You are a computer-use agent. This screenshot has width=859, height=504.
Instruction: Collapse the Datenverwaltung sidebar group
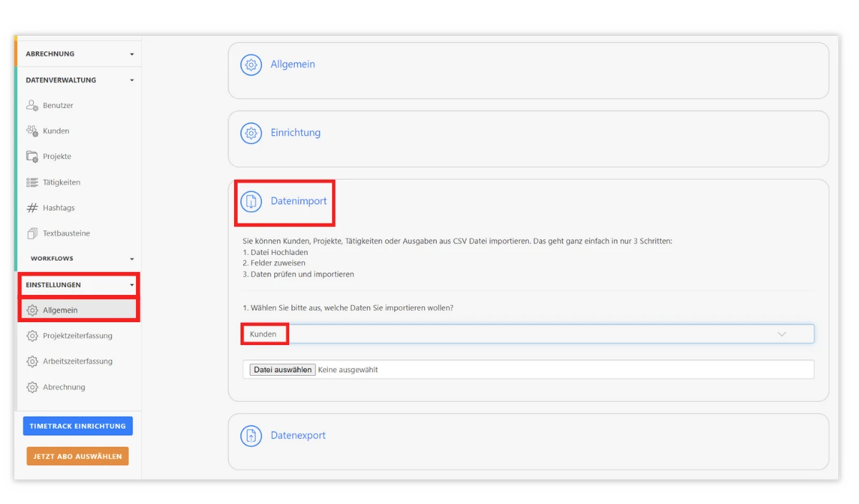[x=132, y=80]
